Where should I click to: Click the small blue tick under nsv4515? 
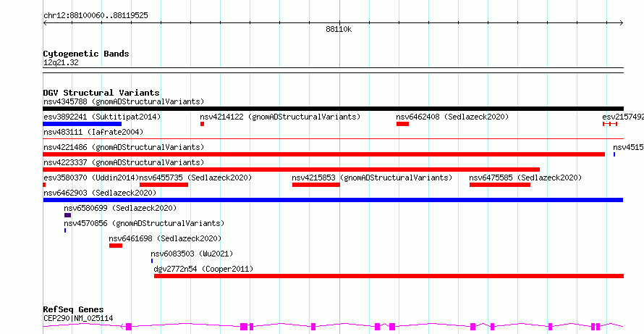point(614,154)
